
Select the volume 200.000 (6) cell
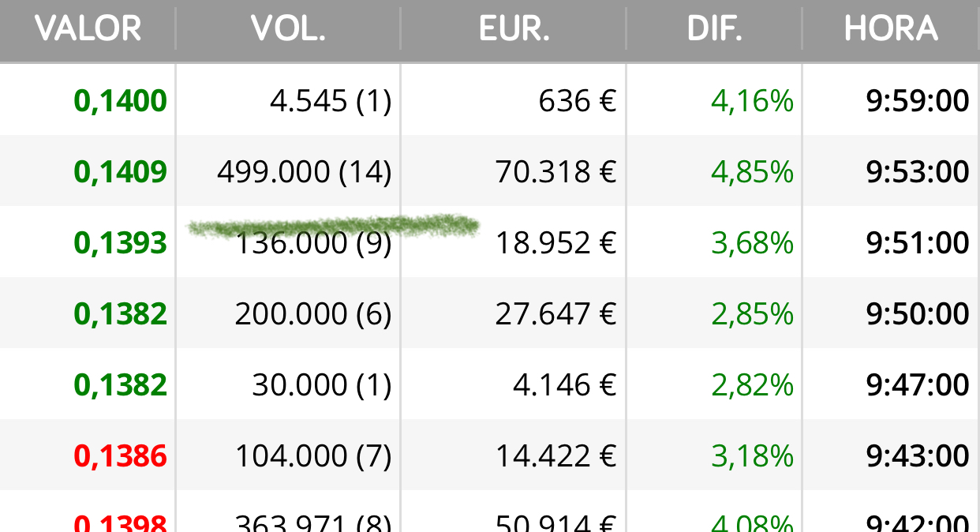coord(313,314)
